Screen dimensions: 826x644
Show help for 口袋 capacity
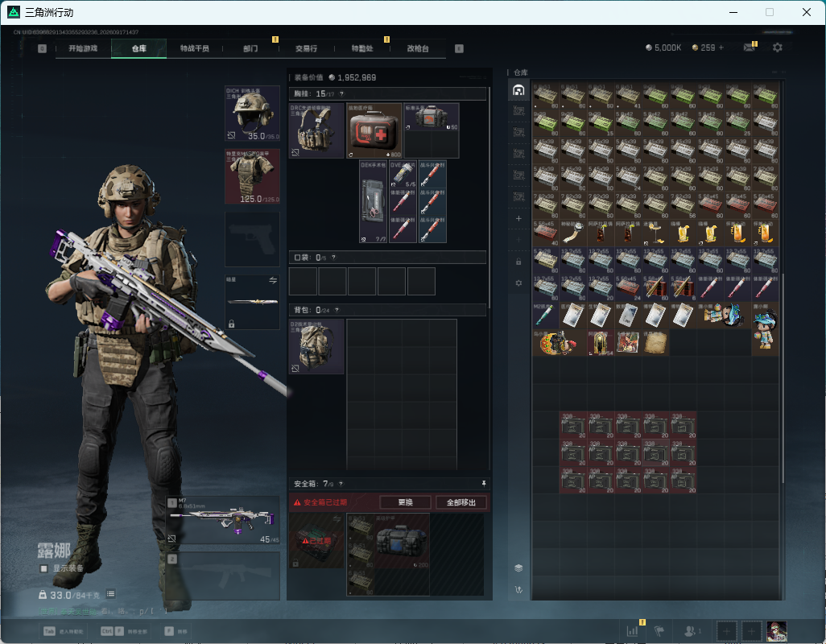(x=333, y=258)
